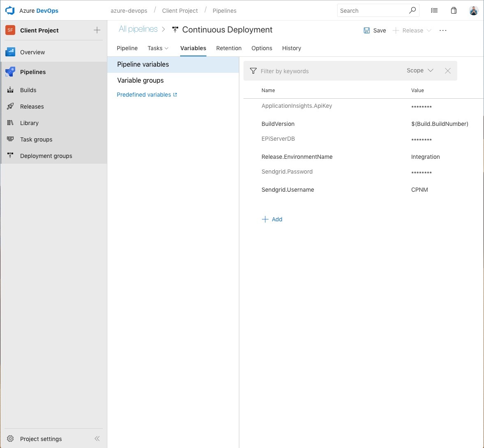Screen dimensions: 484x448
Task: Open Releases rocket icon in sidebar
Action: point(10,107)
